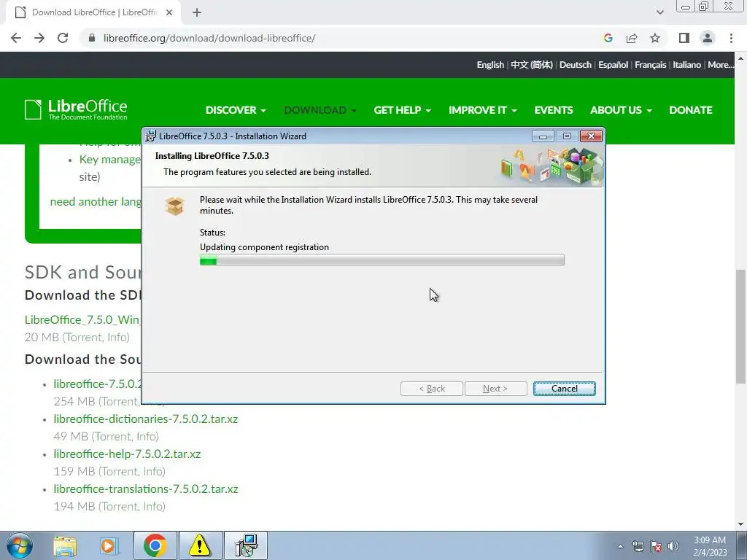The width and height of the screenshot is (747, 560).
Task: Expand the ABOUT US menu
Action: [622, 110]
